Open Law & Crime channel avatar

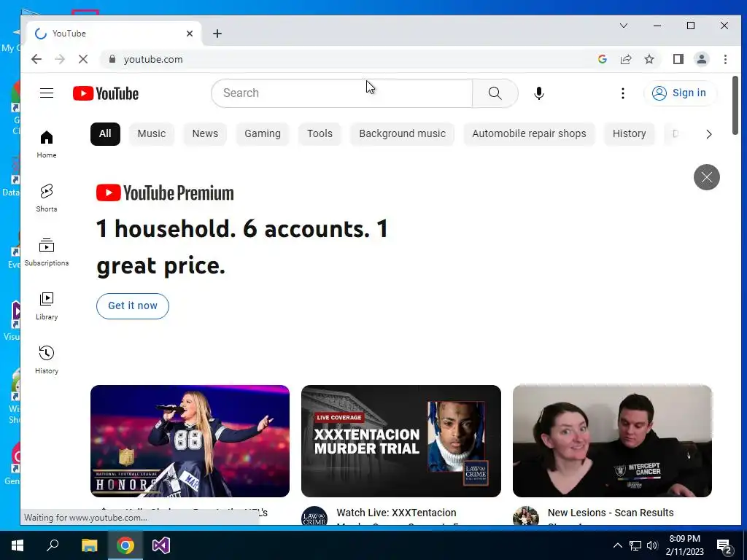pos(314,516)
